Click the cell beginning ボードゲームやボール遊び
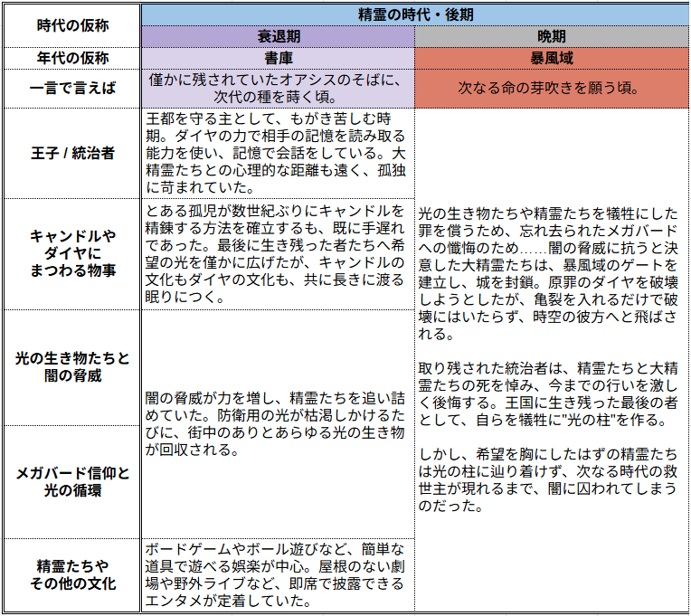Image resolution: width=691 pixels, height=616 pixels. tap(277, 574)
